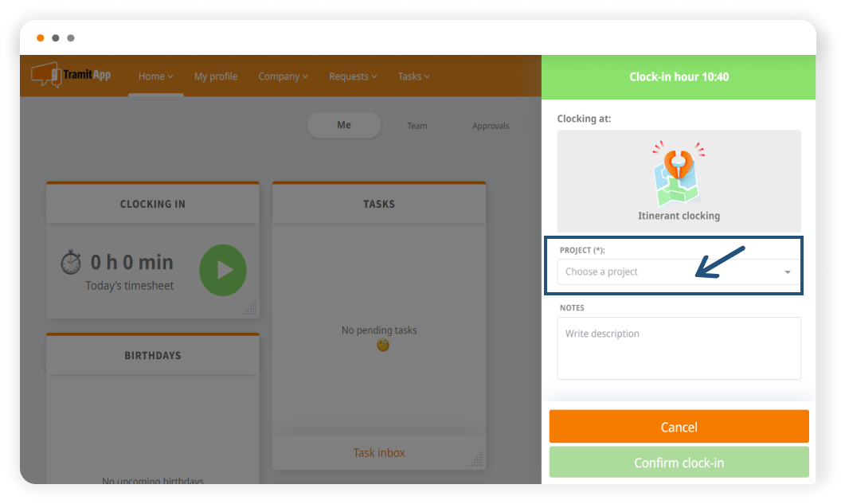Viewport: 845px width, 504px height.
Task: Expand the Home menu
Action: [x=155, y=76]
